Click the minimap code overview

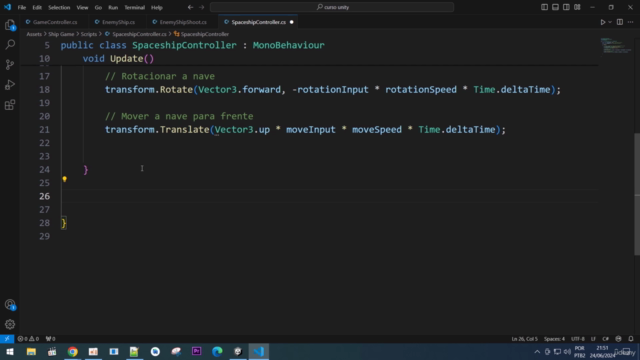coord(616,46)
